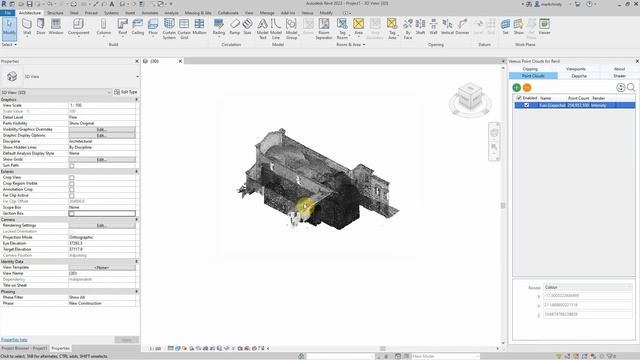This screenshot has width=640, height=360.
Task: Select the Window tool
Action: pos(56,27)
